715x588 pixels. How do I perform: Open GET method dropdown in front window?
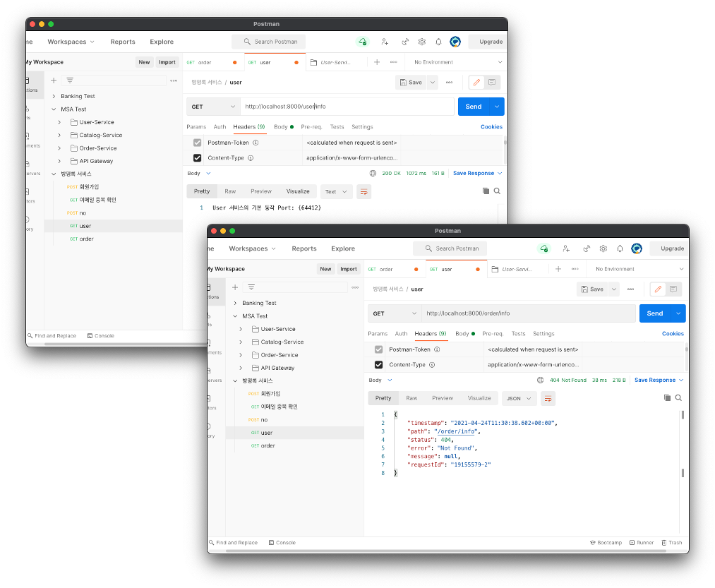tap(395, 313)
